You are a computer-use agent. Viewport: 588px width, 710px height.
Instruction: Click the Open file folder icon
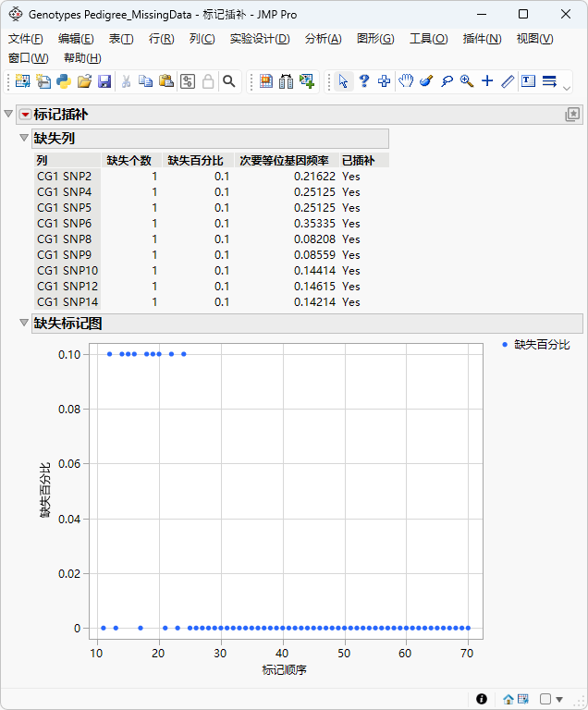click(x=84, y=81)
